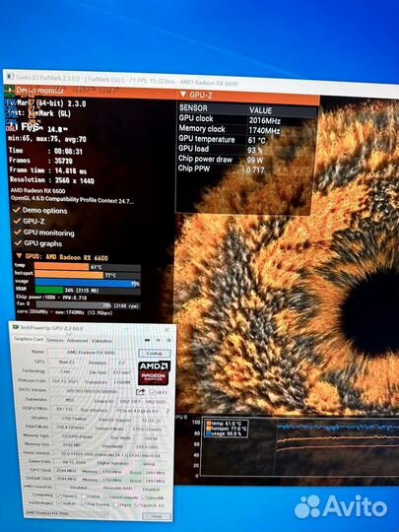Click the Frames 35720 readout

tap(40, 161)
